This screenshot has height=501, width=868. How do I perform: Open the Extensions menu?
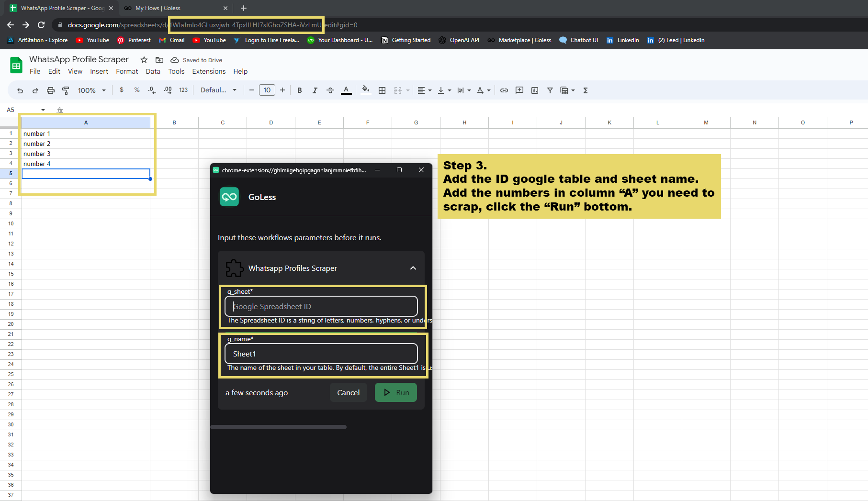pyautogui.click(x=209, y=71)
